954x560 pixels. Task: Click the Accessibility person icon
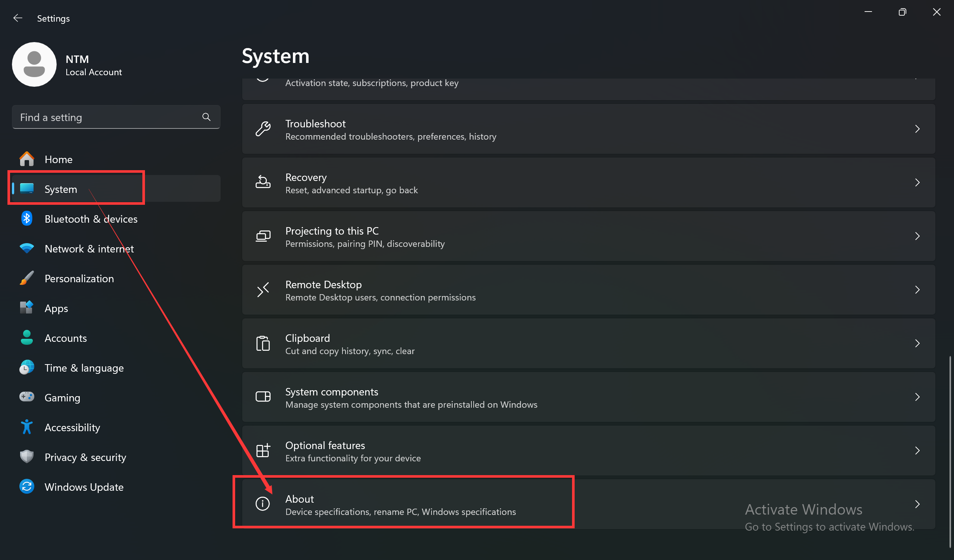(26, 427)
